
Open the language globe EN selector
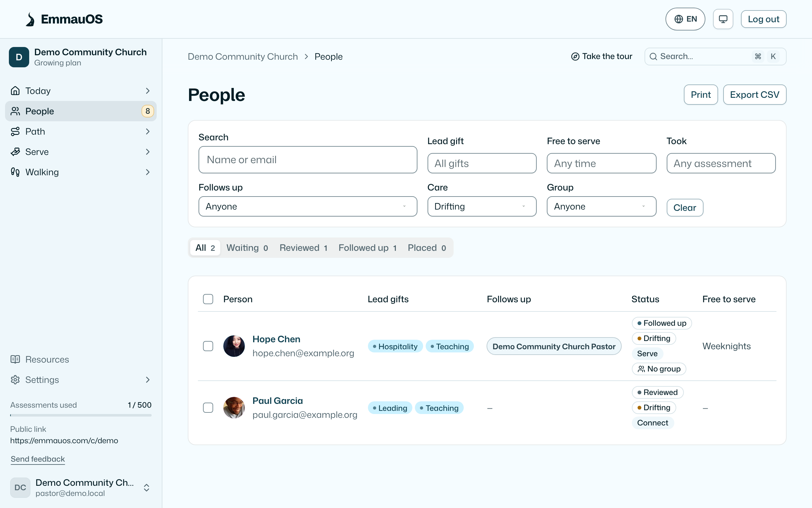coord(685,19)
